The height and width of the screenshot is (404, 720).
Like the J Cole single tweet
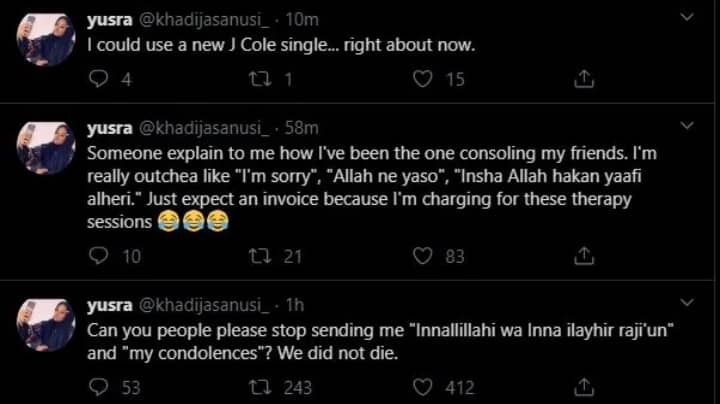[x=425, y=79]
